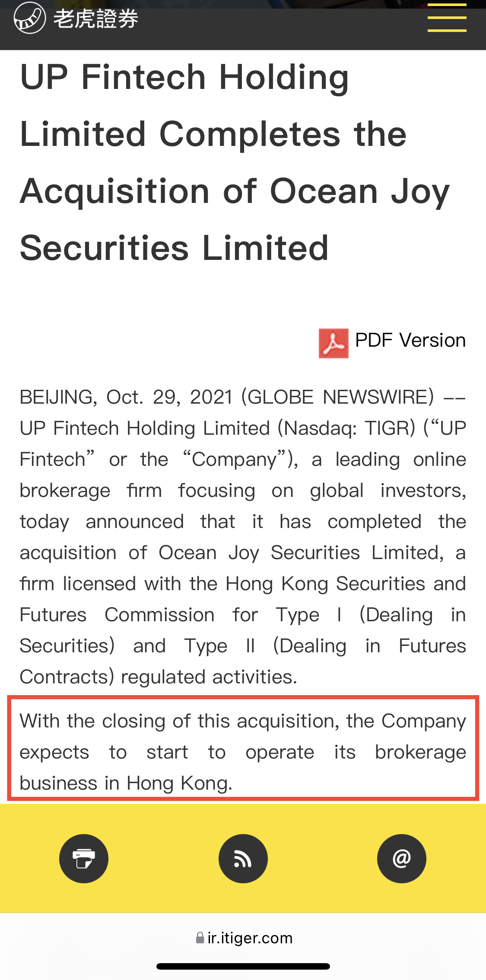Open the hamburger navigation menu
This screenshot has width=486, height=980.
click(447, 18)
